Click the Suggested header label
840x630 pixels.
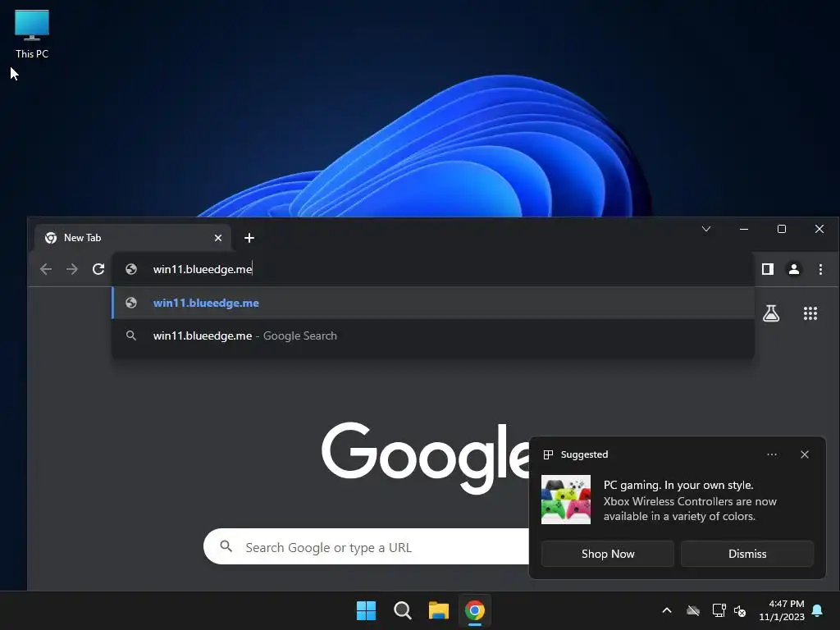coord(584,454)
